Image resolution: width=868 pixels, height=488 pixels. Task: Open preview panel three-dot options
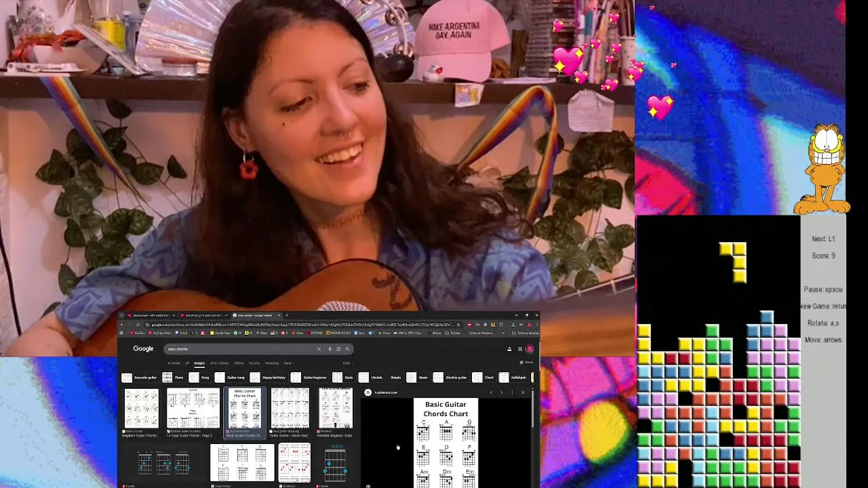click(x=512, y=392)
